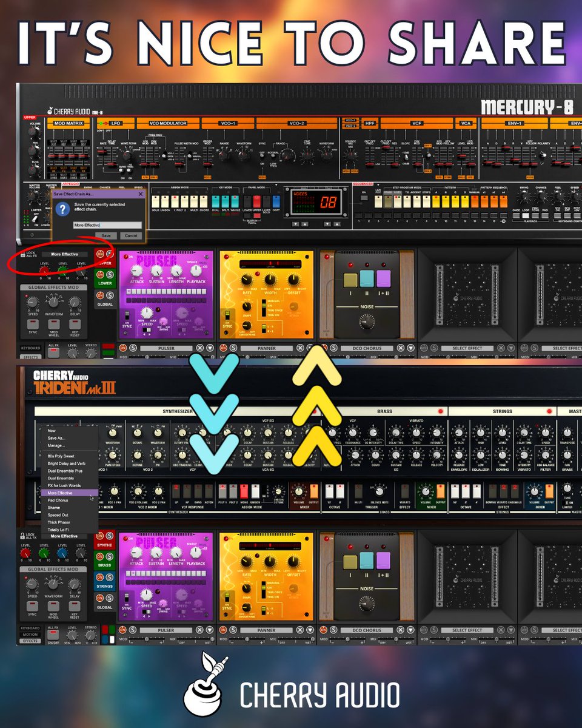Click Mercury-8 sequencer LIVE REC button
The image size is (582, 728).
click(378, 201)
